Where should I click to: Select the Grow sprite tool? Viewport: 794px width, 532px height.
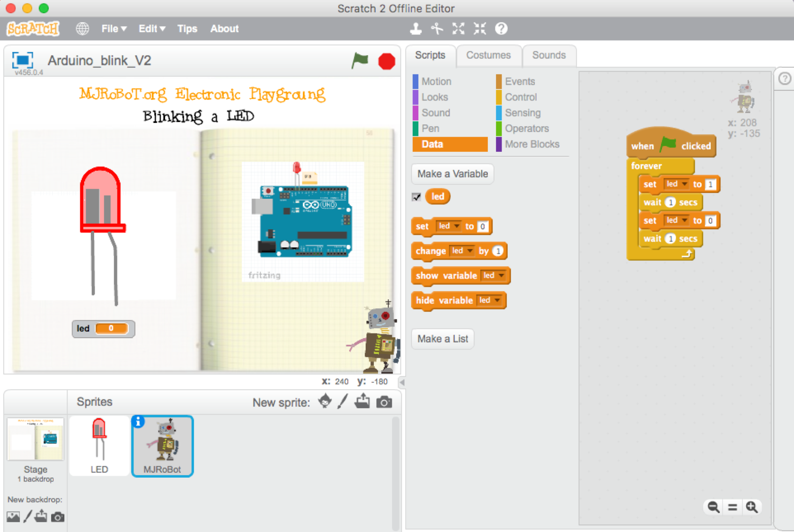pos(458,29)
